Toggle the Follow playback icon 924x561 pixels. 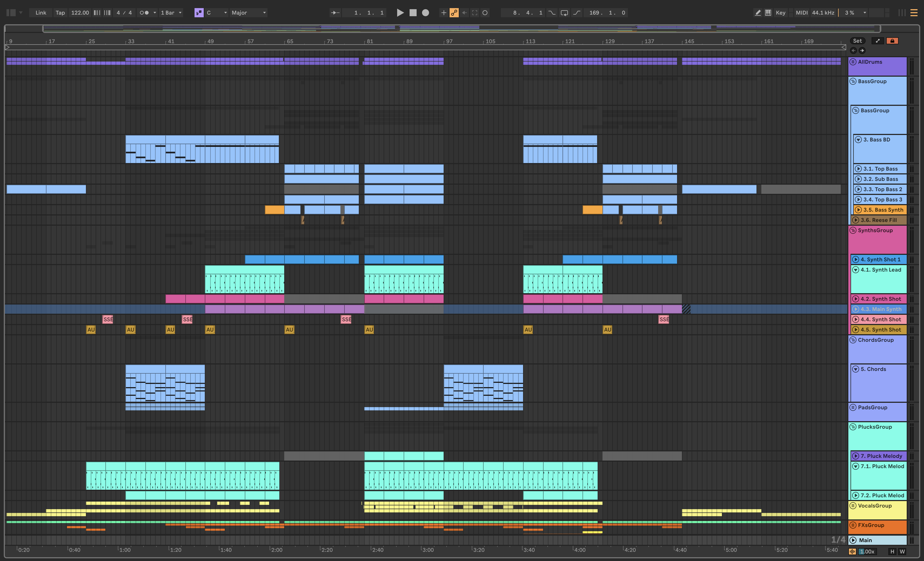(335, 13)
